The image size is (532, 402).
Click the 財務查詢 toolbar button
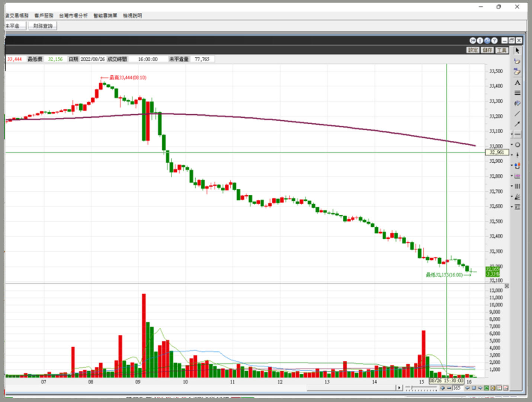pos(43,26)
